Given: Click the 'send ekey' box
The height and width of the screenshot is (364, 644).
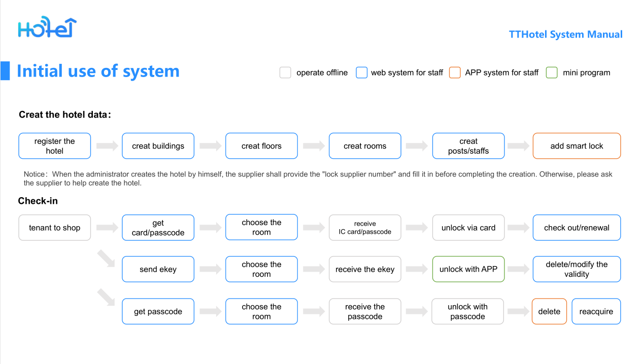Looking at the screenshot, I should (158, 269).
